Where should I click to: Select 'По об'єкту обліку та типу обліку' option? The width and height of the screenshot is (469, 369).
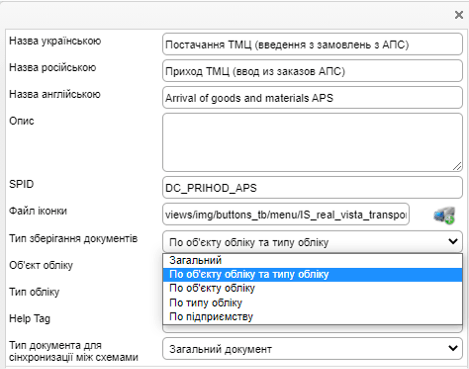(312, 274)
